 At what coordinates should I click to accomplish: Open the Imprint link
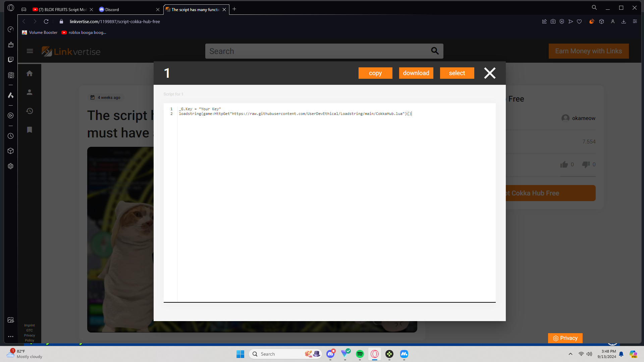point(30,325)
